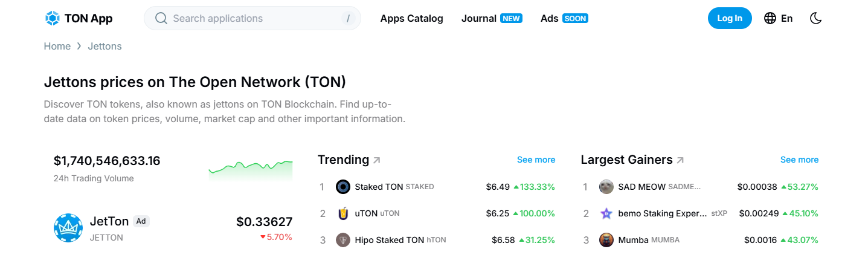Viewport: 868px width, 272px height.
Task: Expand Largest Gainers via arrow icon
Action: (x=680, y=160)
